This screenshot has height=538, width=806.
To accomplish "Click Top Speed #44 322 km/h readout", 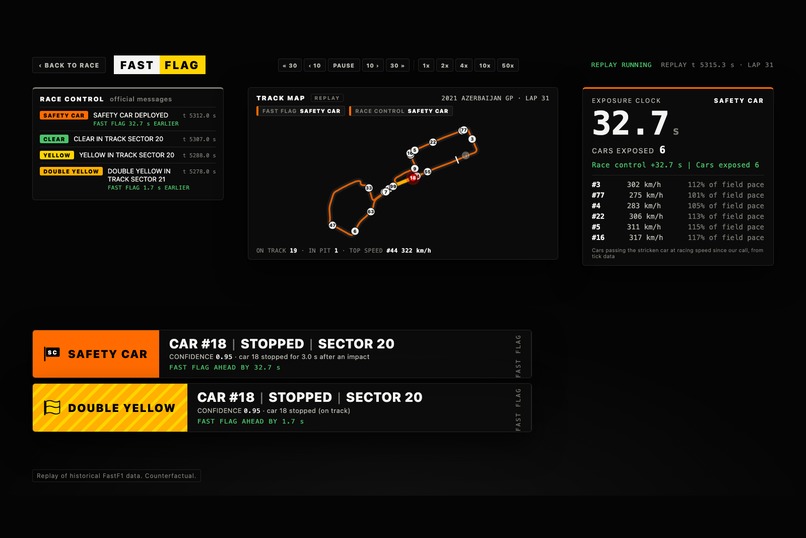I will click(x=390, y=251).
